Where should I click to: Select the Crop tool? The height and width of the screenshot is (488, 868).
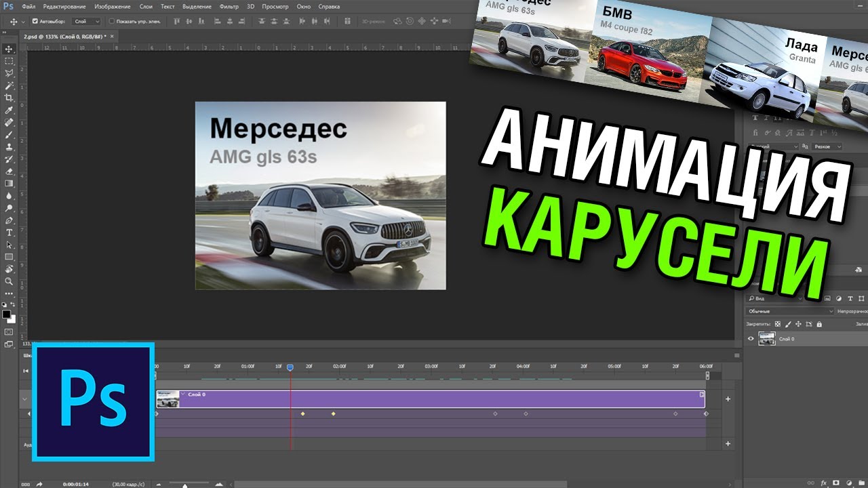point(9,98)
